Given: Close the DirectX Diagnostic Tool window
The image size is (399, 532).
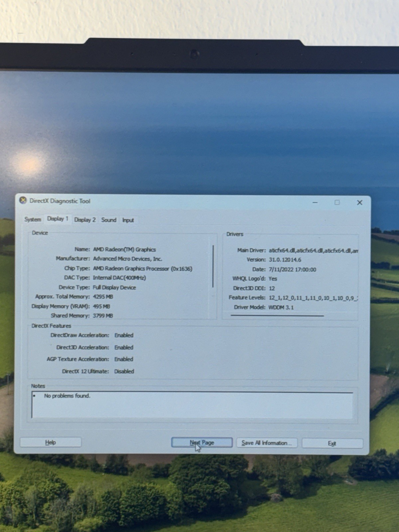Looking at the screenshot, I should point(359,202).
